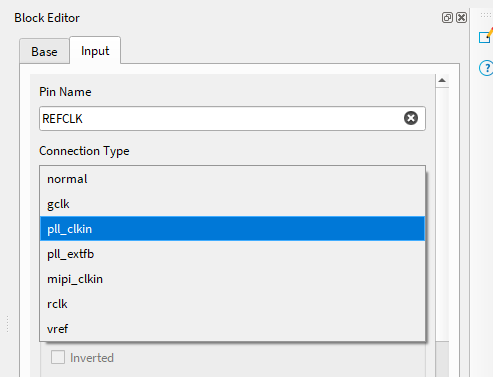
Task: Click the scroll up arrow
Action: [x=442, y=80]
